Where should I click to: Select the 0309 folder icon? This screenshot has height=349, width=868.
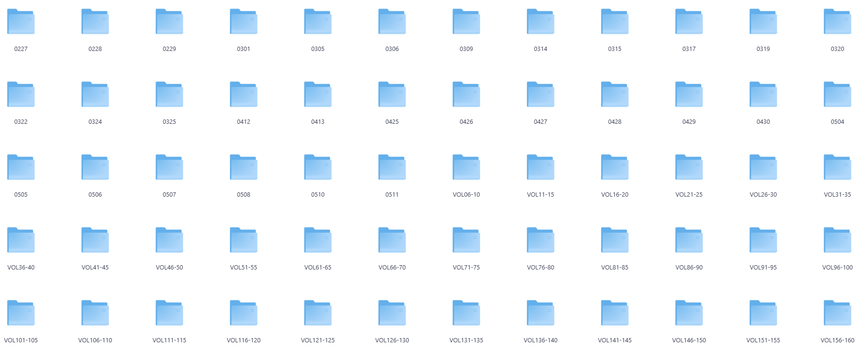[466, 21]
